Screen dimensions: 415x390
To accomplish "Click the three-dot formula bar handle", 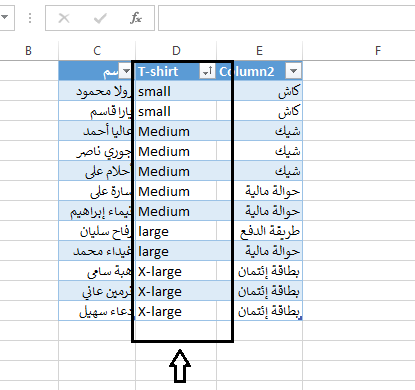I will (30, 18).
